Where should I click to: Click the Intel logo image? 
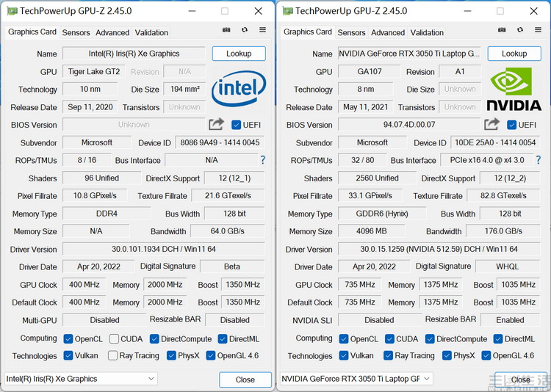238,88
